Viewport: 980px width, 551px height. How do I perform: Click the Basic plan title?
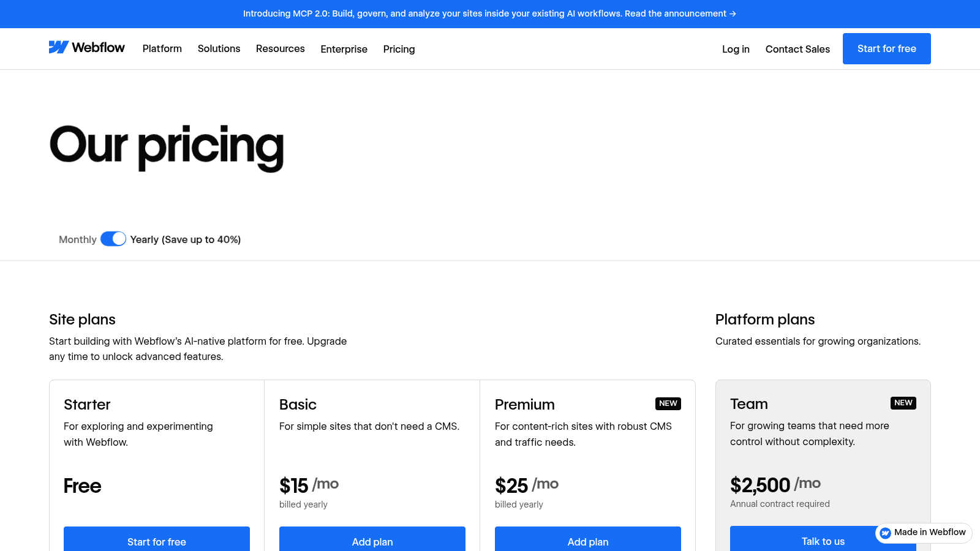298,405
